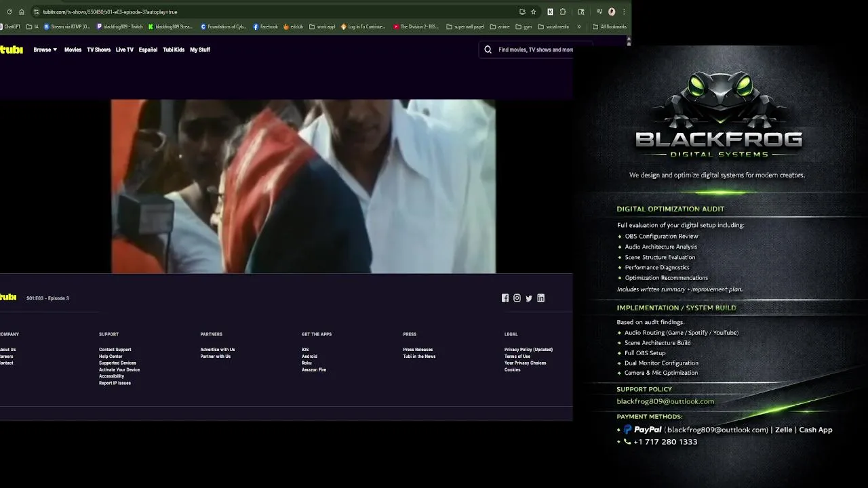
Task: Bookmark this page with the star icon
Action: 534,12
